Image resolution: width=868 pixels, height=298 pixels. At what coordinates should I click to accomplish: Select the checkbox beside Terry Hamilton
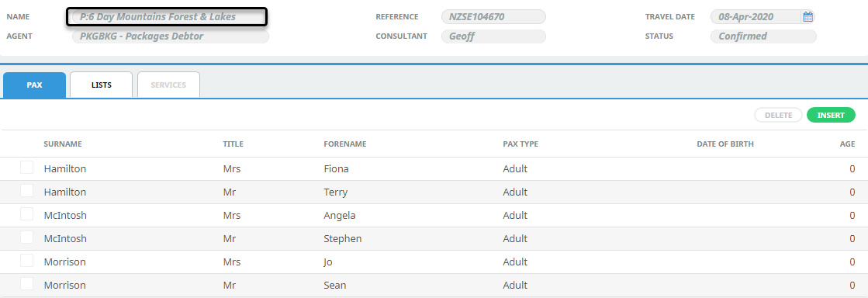click(x=26, y=191)
